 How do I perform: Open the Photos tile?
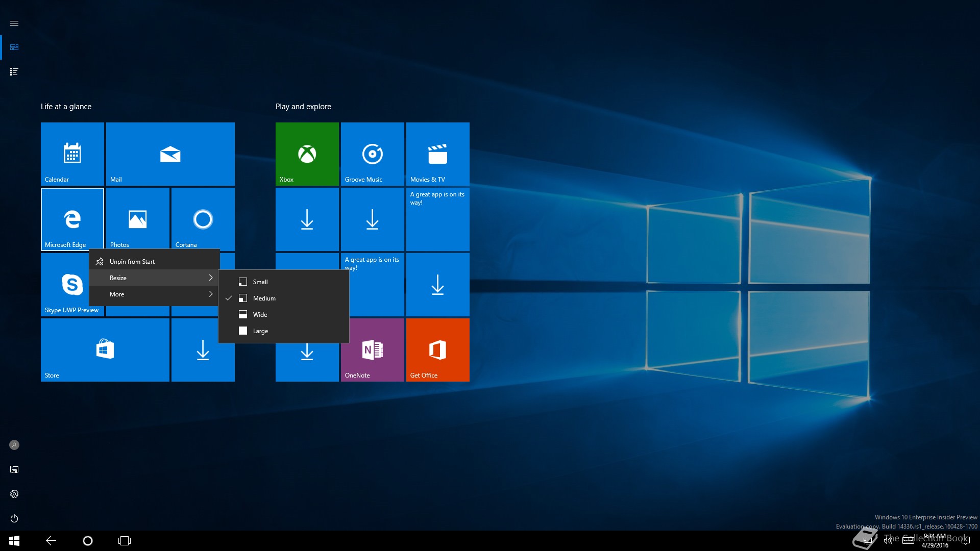[138, 219]
